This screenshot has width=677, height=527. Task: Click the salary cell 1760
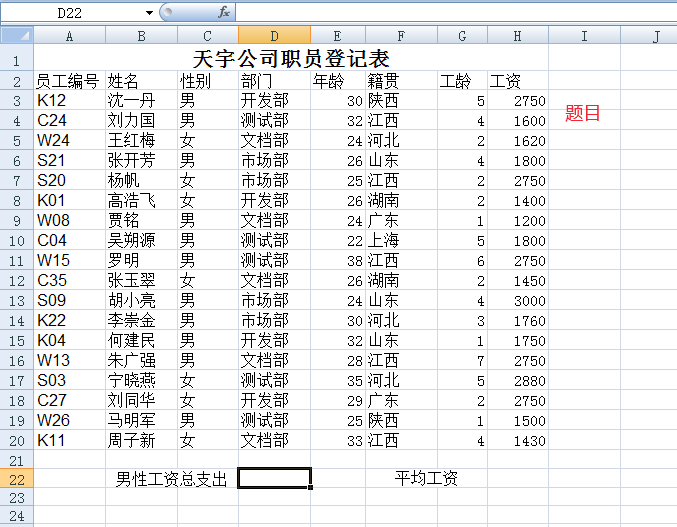[x=518, y=320]
